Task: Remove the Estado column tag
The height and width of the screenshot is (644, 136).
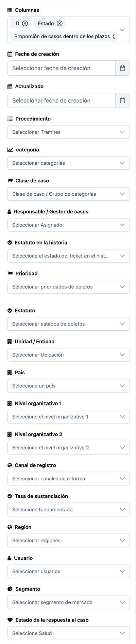Action: [60, 24]
